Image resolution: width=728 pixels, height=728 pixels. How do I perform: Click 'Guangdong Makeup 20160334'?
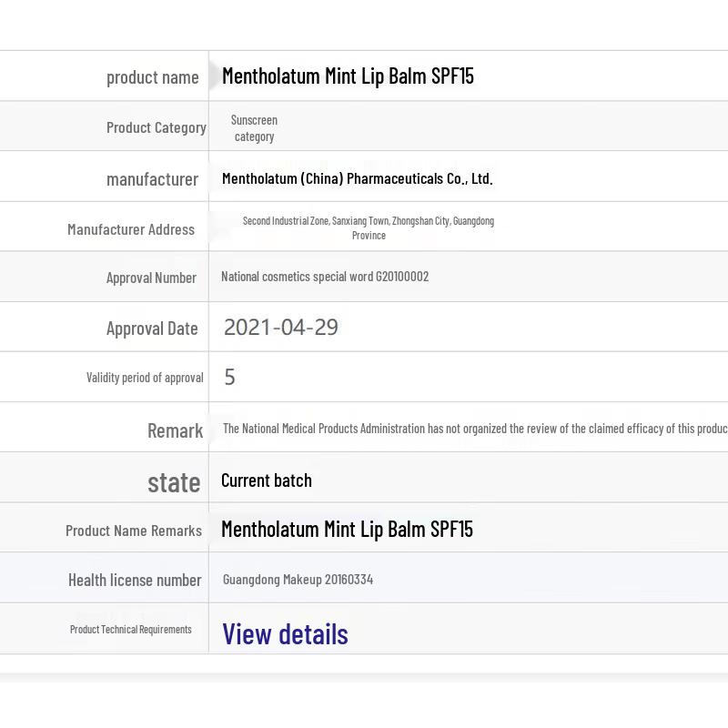tap(298, 580)
